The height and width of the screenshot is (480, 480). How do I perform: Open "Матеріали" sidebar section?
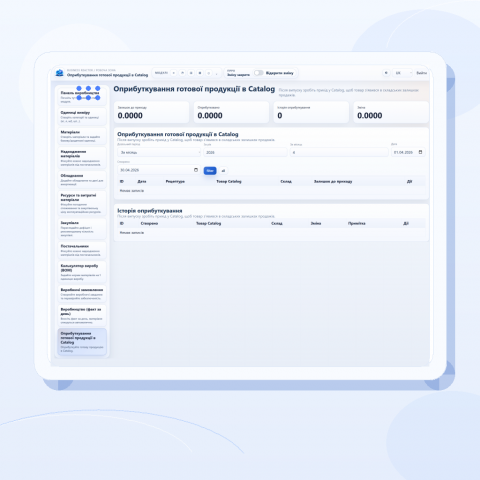coord(82,136)
